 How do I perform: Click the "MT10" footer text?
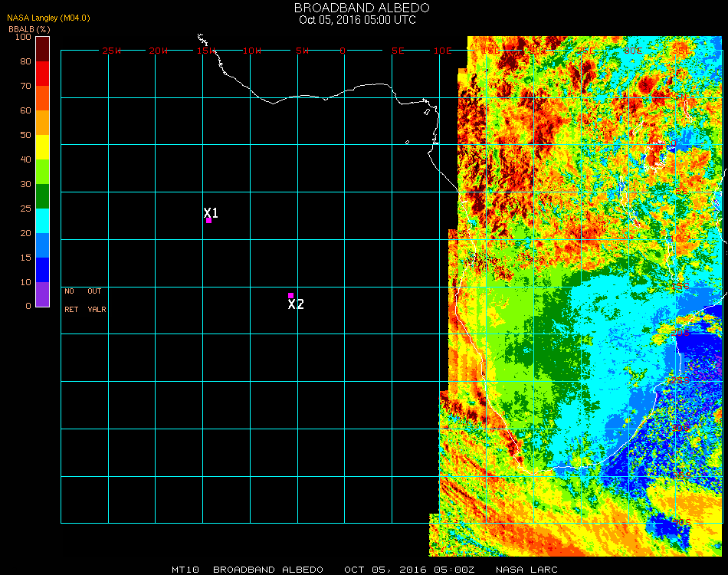185,570
